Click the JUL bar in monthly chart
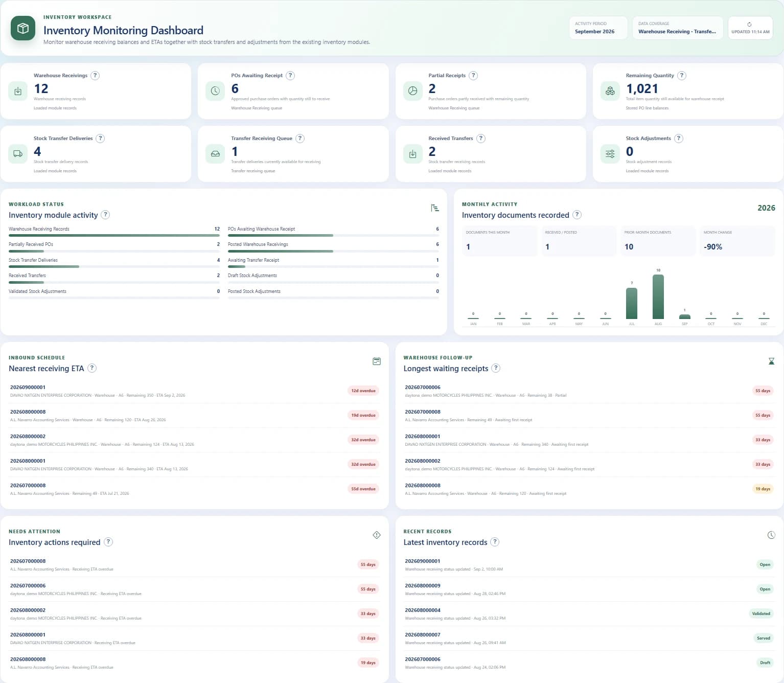Screen dimensions: 784x683 632,303
